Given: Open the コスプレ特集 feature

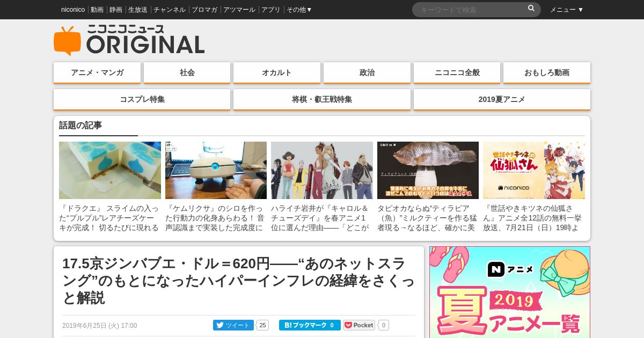Looking at the screenshot, I should click(142, 99).
